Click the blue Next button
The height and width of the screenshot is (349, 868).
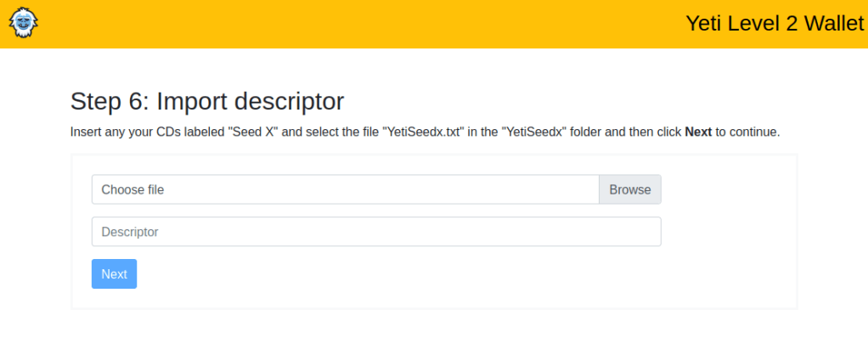(x=114, y=273)
